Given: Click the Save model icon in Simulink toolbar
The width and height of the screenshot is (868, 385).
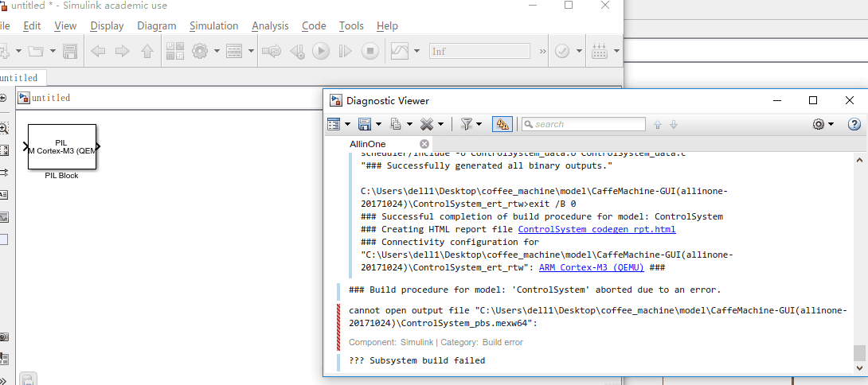Looking at the screenshot, I should pyautogui.click(x=70, y=52).
